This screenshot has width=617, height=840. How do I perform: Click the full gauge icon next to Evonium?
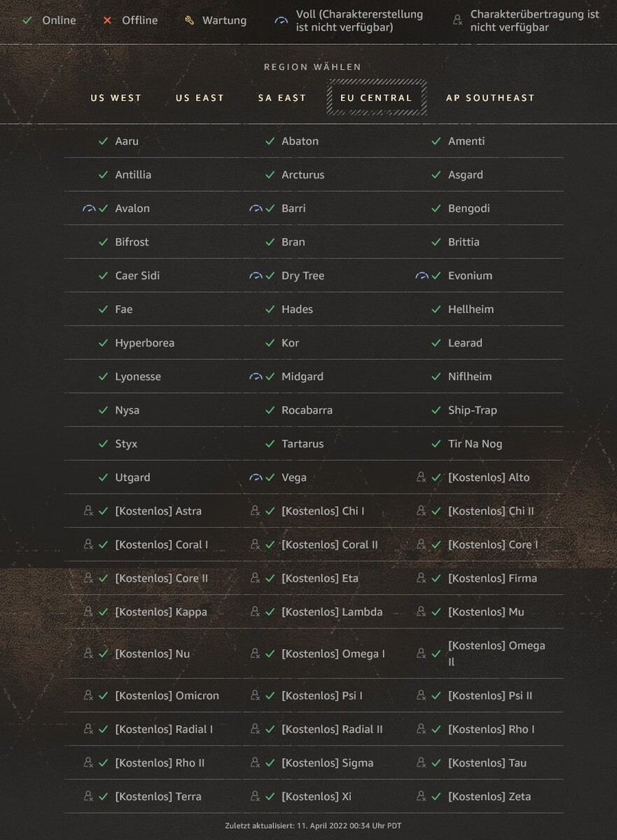click(x=422, y=276)
